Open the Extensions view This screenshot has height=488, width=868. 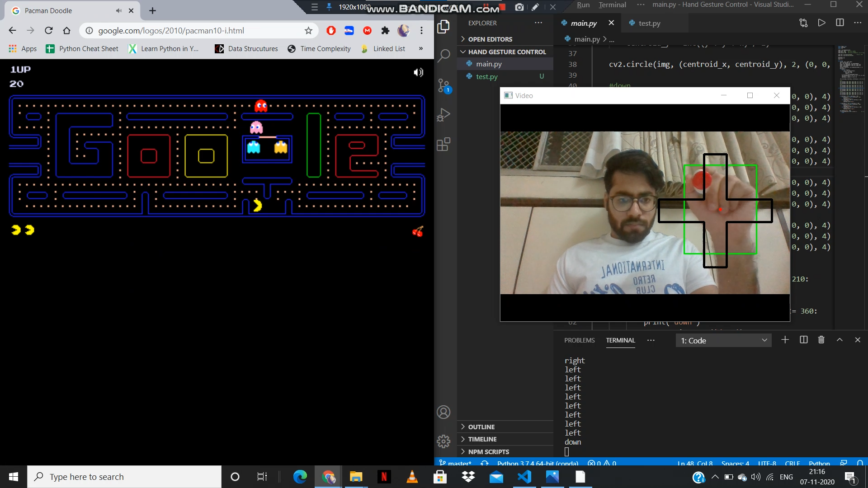point(444,145)
